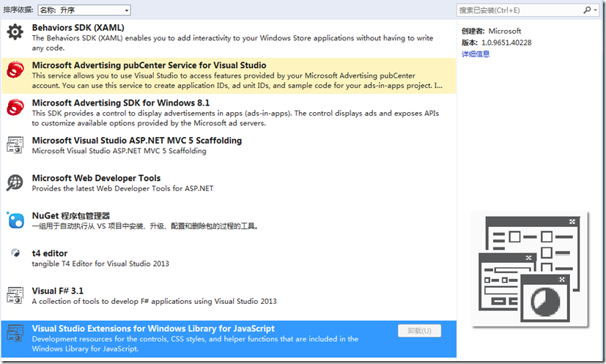Screen dimensions: 606x364
Task: Click the Microsoft Advertising SDK for Windows 8.1 icon
Action: tap(15, 107)
